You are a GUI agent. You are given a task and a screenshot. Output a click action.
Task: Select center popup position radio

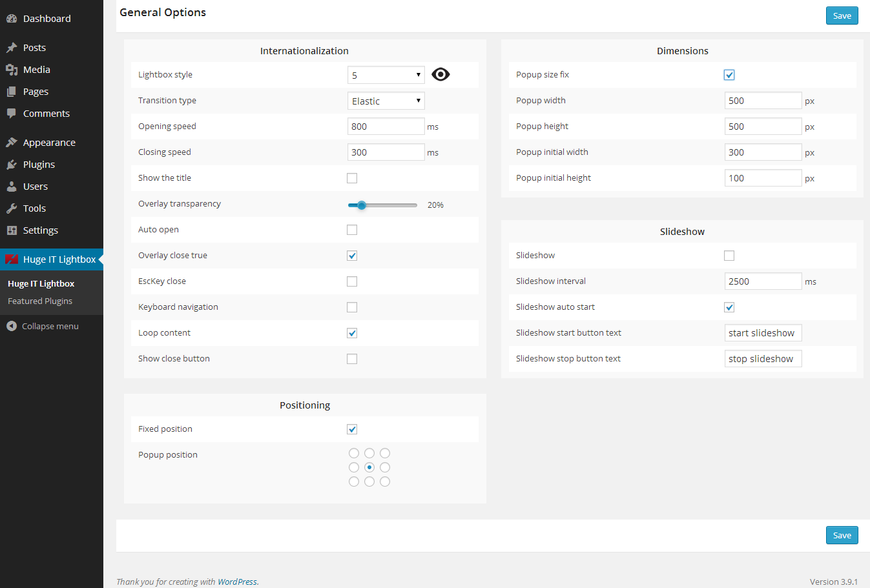(369, 467)
